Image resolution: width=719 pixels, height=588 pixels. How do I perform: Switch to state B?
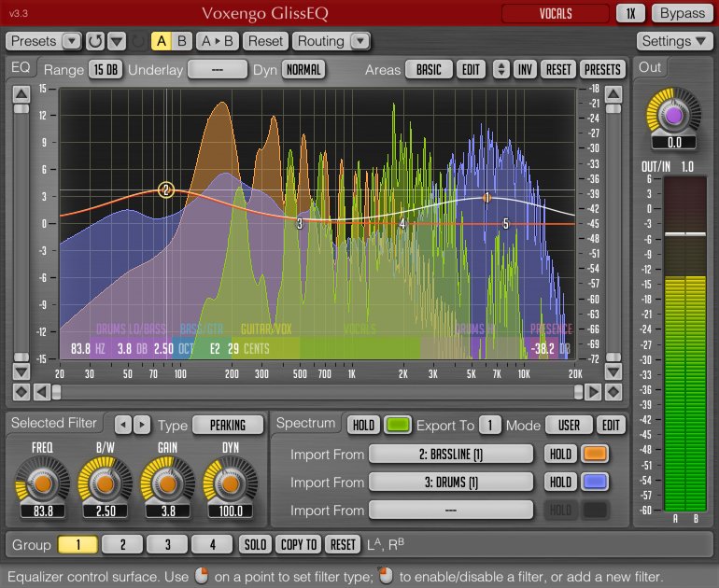point(181,41)
